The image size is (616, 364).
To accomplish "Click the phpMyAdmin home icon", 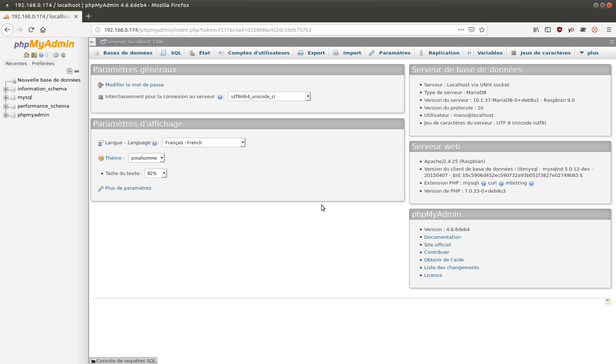I will [26, 55].
